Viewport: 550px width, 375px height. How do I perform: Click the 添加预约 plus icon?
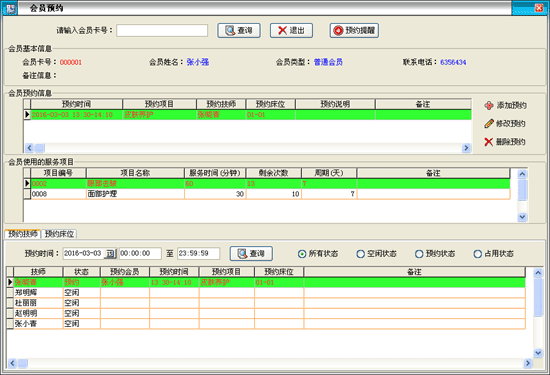click(x=489, y=105)
